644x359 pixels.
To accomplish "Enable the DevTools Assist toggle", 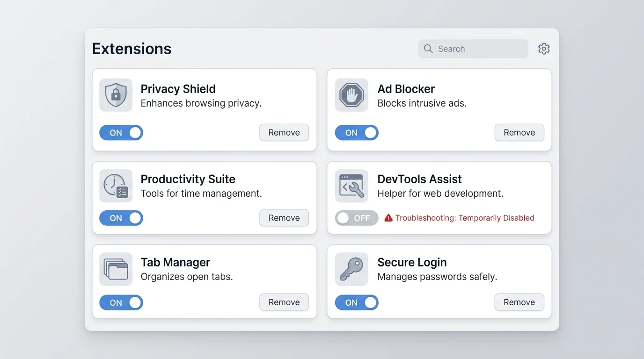I will (357, 218).
